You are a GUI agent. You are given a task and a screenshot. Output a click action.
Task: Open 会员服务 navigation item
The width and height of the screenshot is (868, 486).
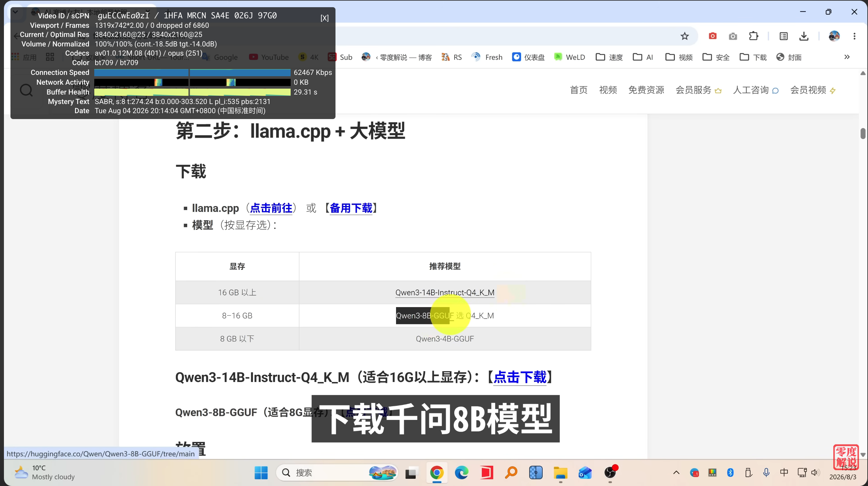(698, 90)
